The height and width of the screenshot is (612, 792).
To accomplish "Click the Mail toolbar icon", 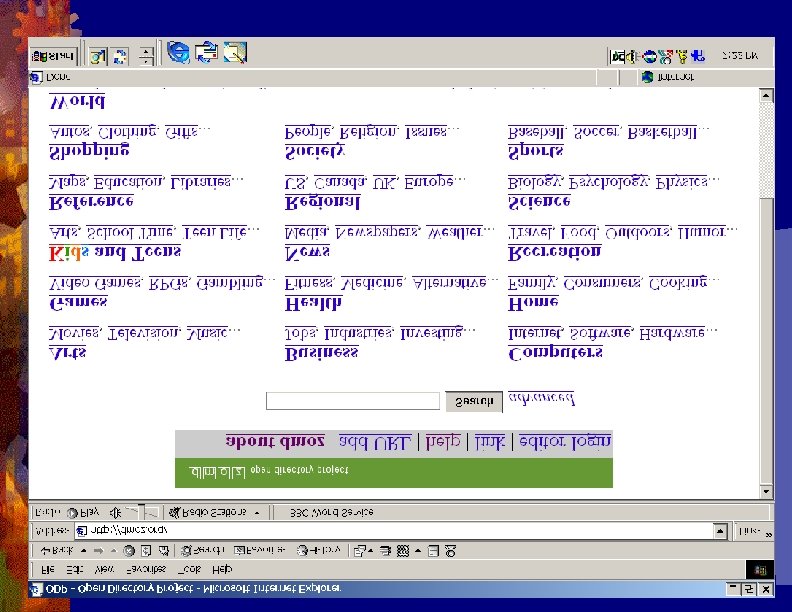I will pos(359,551).
